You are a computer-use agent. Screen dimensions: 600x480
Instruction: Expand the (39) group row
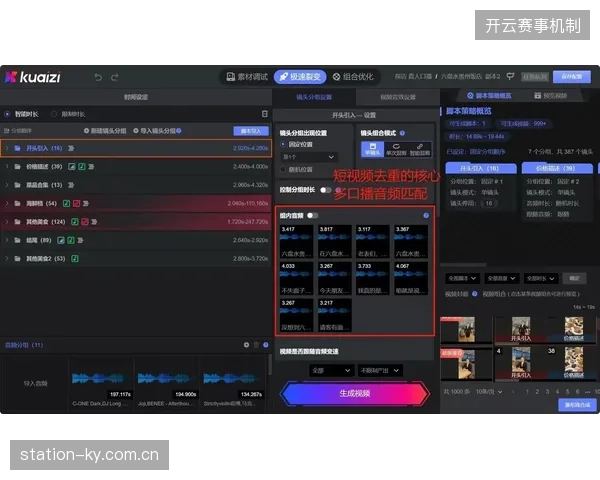(x=7, y=167)
